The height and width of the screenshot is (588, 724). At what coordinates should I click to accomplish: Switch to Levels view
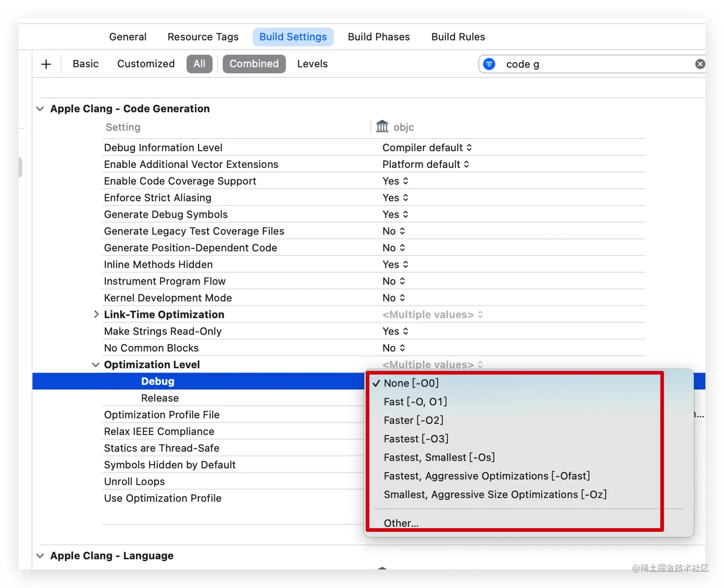point(312,64)
